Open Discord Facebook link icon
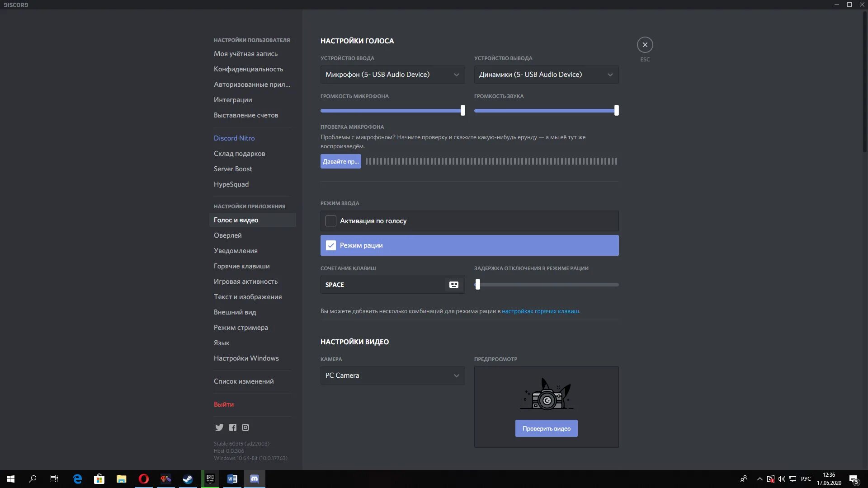The height and width of the screenshot is (488, 868). pyautogui.click(x=232, y=427)
